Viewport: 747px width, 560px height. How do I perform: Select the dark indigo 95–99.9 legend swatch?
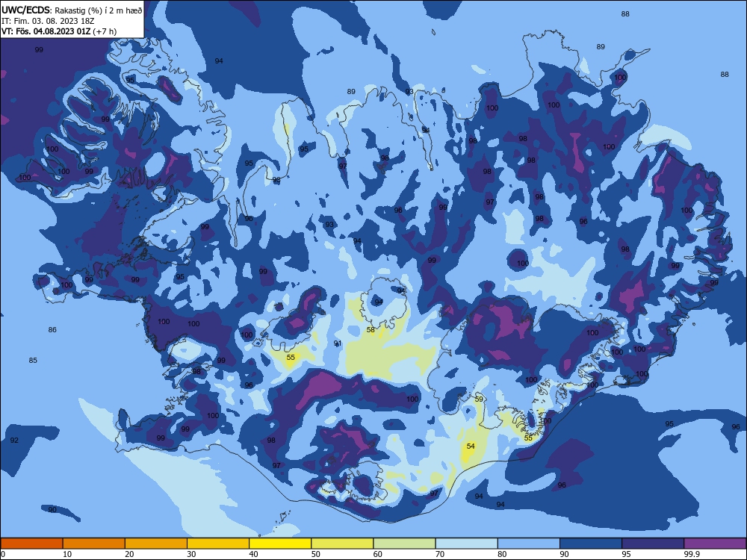tap(653, 544)
